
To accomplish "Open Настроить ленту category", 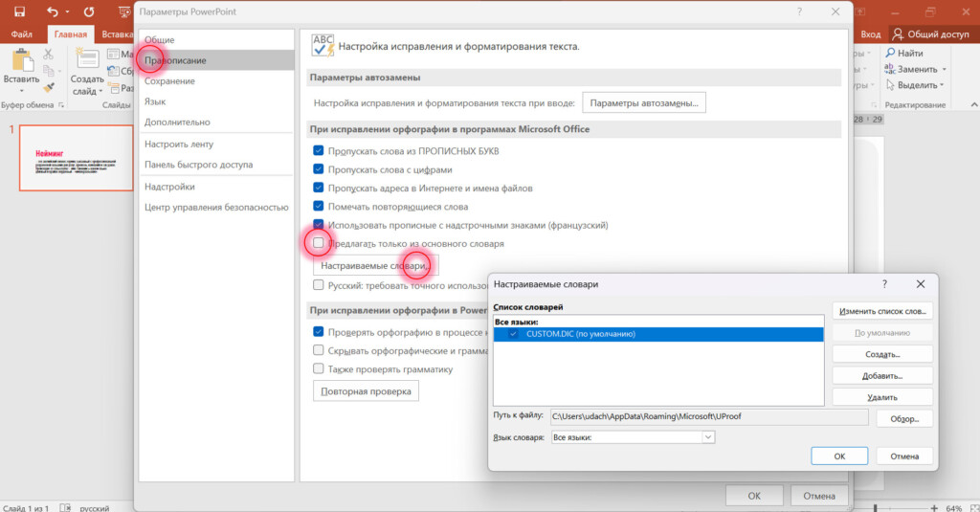I will (216, 144).
